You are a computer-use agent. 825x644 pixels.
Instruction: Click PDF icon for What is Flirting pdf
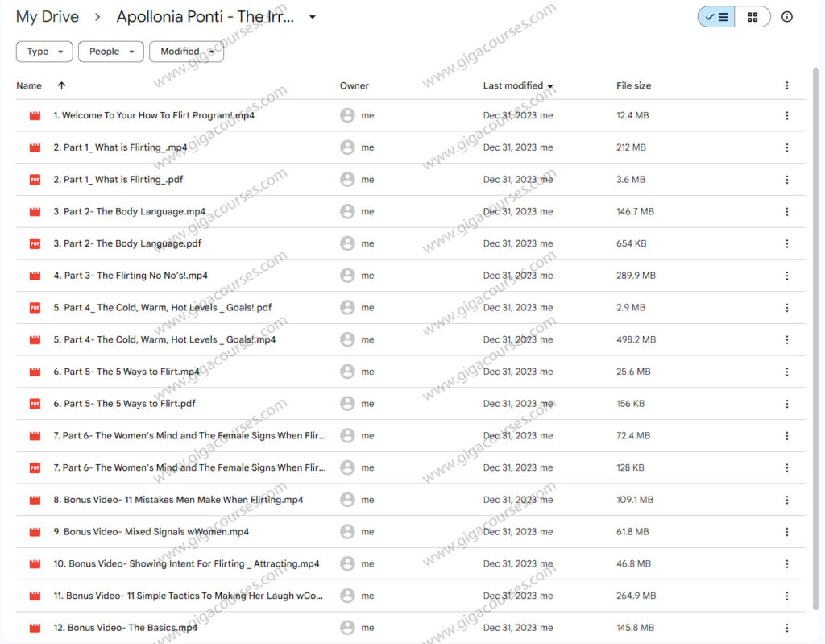[35, 180]
